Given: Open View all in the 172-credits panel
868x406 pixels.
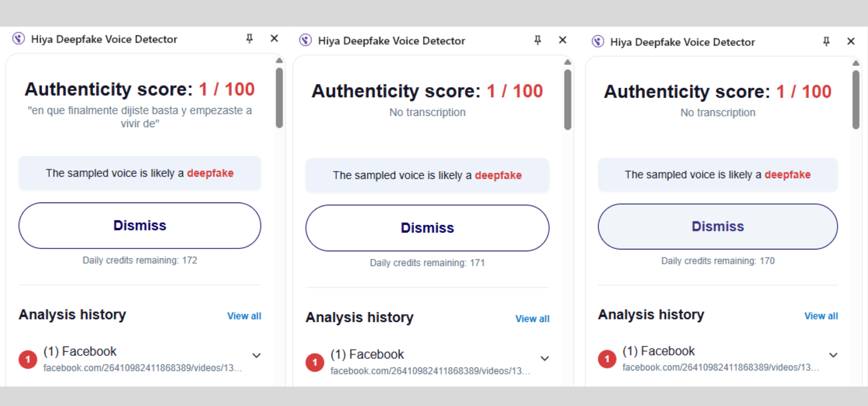Looking at the screenshot, I should tap(244, 316).
